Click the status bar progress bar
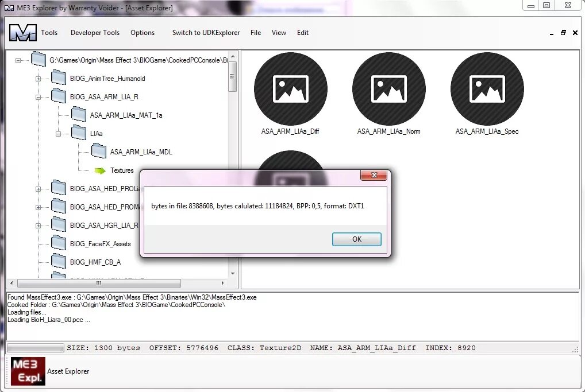Screen dimensions: 585x392 [36, 348]
